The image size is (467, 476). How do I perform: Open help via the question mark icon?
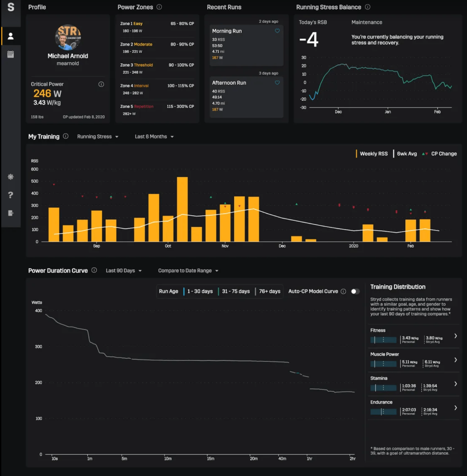(x=11, y=195)
